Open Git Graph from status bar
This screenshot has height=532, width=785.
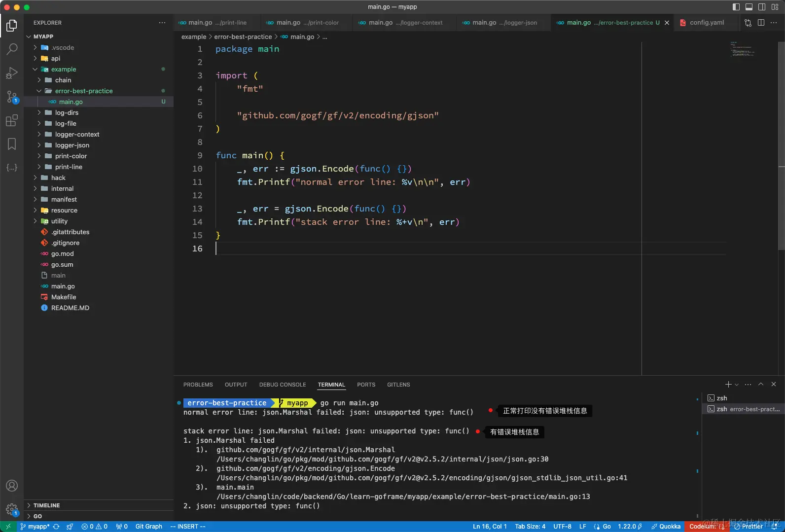[149, 527]
